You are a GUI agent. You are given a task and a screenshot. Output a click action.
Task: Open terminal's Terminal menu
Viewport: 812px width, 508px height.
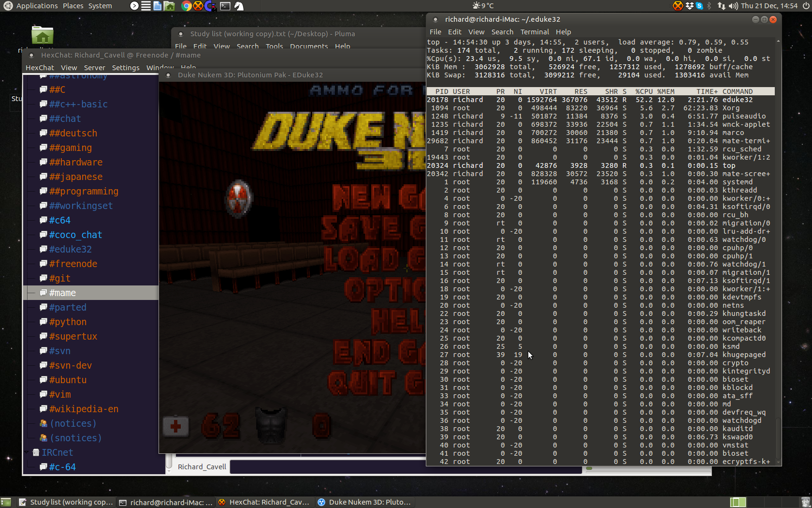(x=535, y=32)
